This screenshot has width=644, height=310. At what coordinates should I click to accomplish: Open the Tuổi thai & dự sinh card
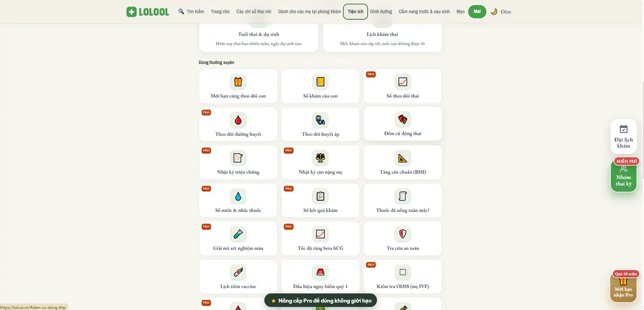click(x=259, y=37)
